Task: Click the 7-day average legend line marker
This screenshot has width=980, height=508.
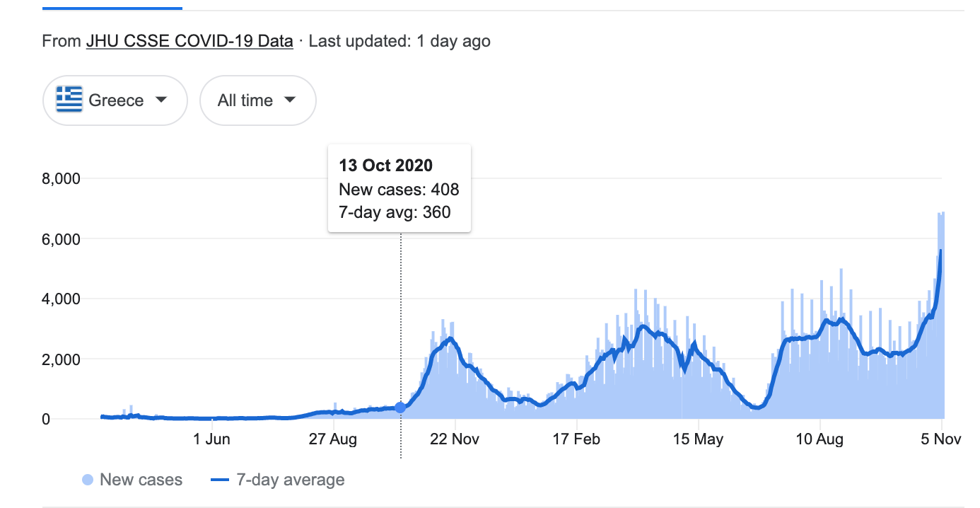Action: [218, 480]
